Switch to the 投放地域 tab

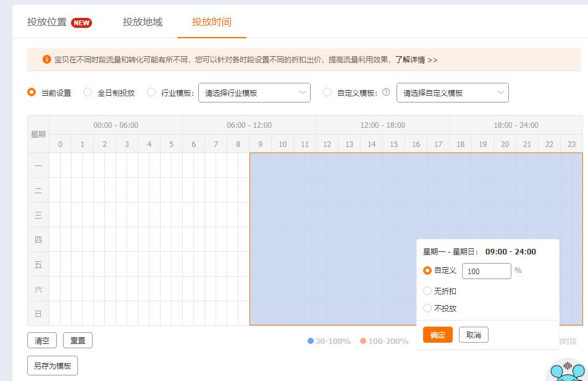pyautogui.click(x=144, y=21)
